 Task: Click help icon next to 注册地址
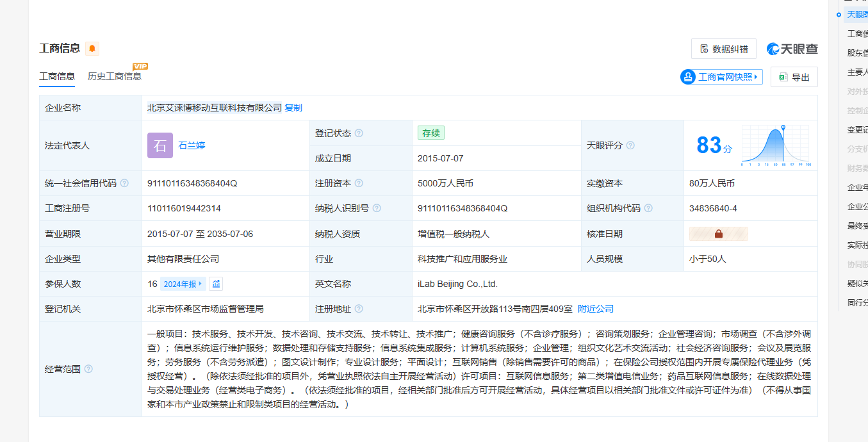[x=359, y=309]
